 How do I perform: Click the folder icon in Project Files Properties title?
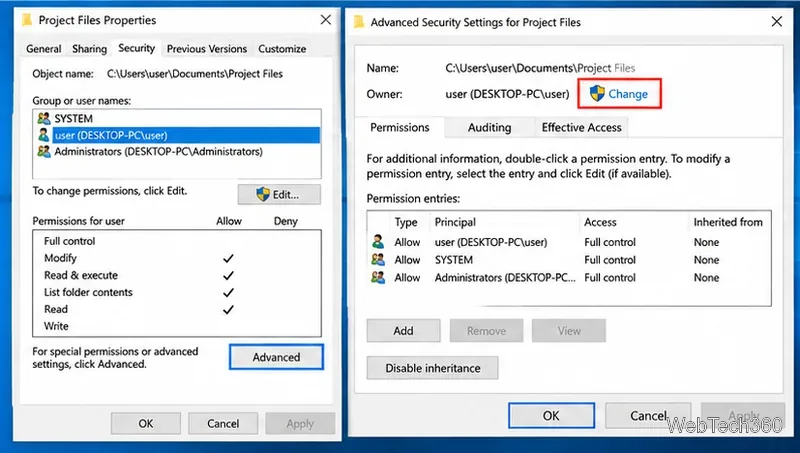point(27,20)
